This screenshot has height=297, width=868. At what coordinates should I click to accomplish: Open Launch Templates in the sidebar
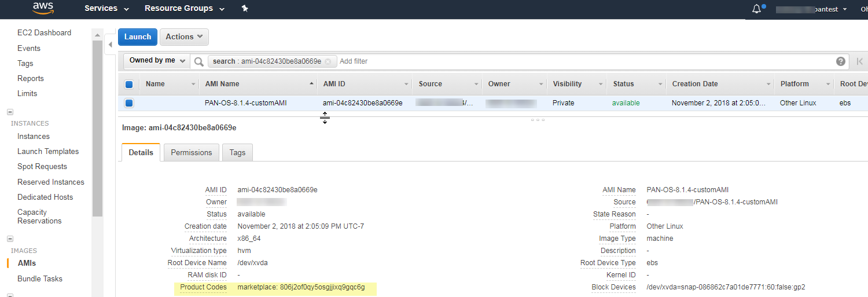[x=48, y=151]
